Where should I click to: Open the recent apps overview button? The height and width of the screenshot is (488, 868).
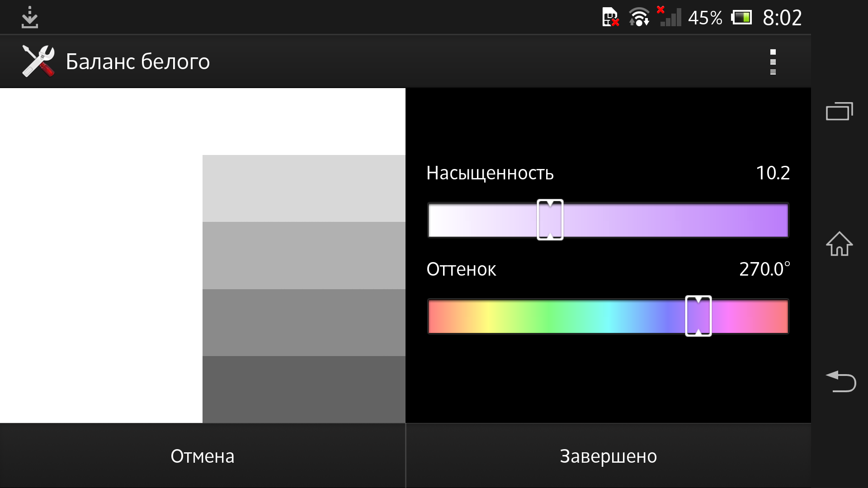pyautogui.click(x=839, y=111)
